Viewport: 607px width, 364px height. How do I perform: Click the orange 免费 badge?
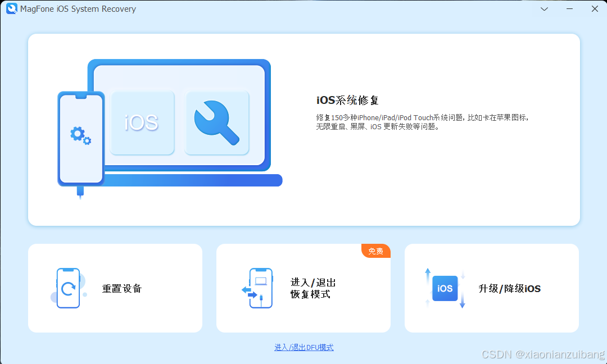click(376, 251)
